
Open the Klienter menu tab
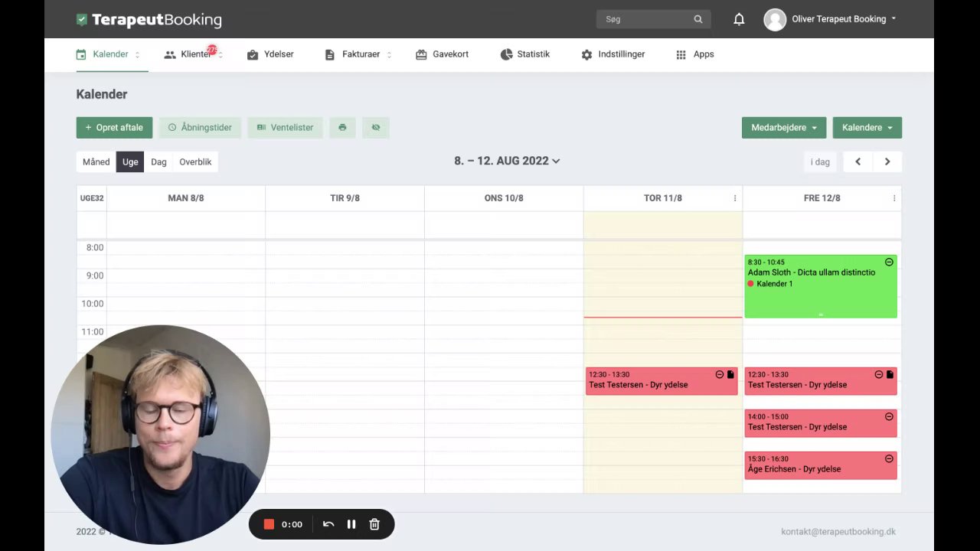click(194, 54)
